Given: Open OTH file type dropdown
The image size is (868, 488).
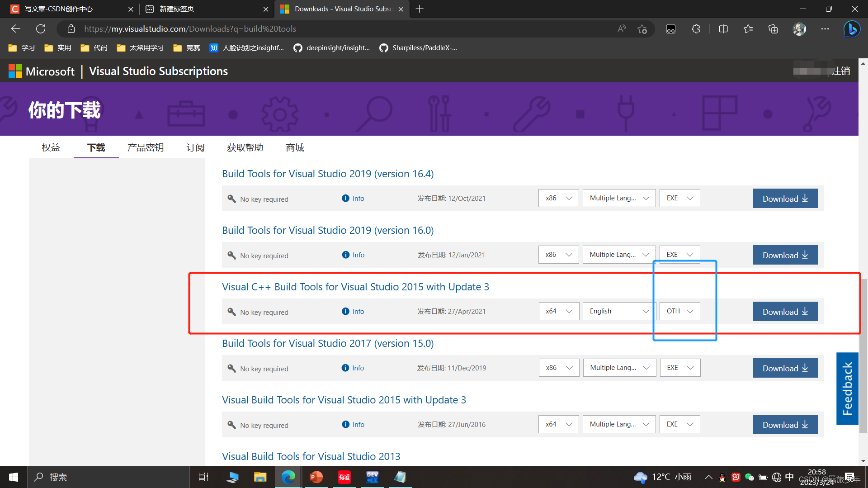Looking at the screenshot, I should (x=680, y=311).
